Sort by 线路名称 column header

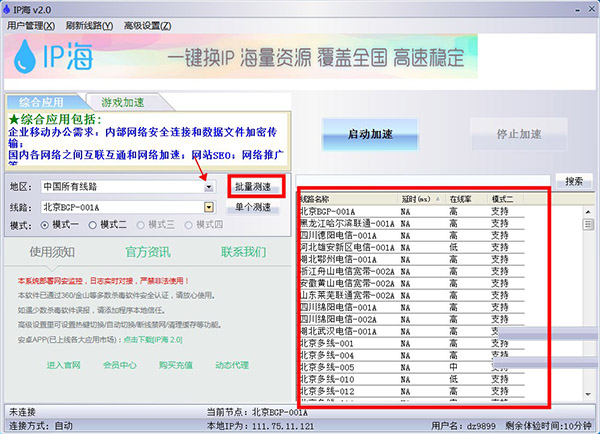point(347,199)
